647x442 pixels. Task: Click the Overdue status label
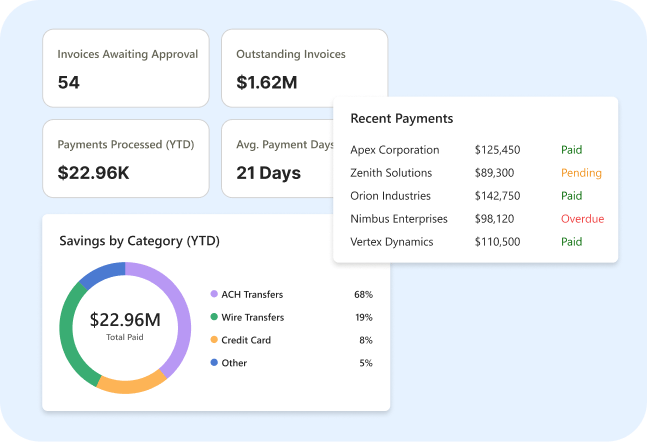coord(582,219)
